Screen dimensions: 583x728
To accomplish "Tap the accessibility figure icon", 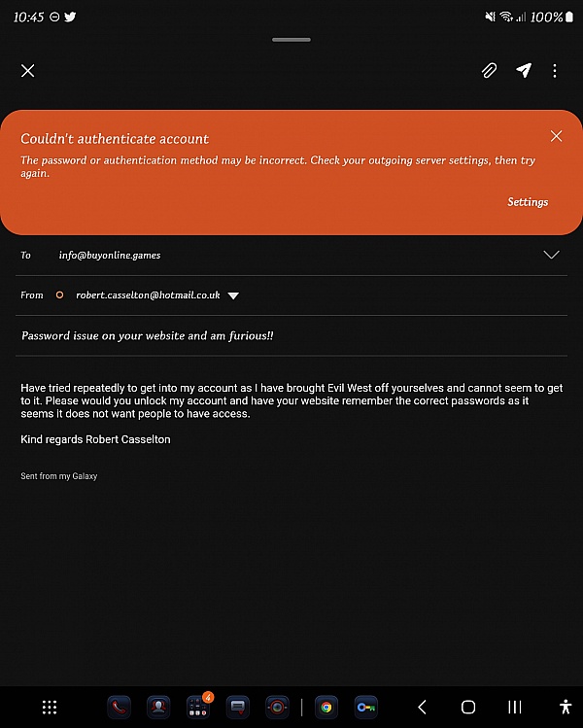I will pyautogui.click(x=566, y=707).
